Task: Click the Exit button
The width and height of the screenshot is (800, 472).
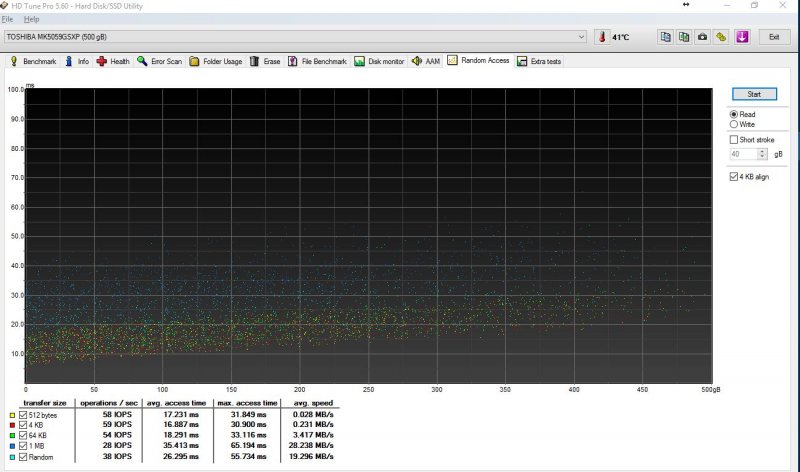Action: 773,37
